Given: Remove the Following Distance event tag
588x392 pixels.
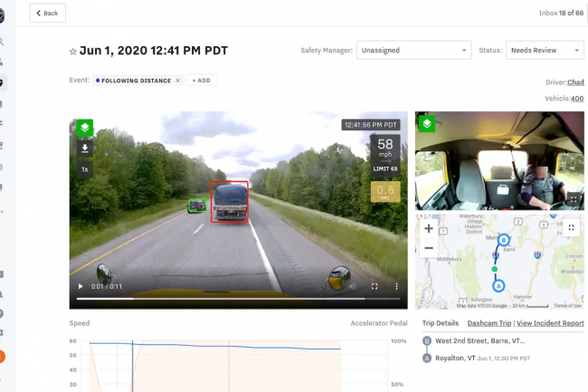Looking at the screenshot, I should 177,81.
